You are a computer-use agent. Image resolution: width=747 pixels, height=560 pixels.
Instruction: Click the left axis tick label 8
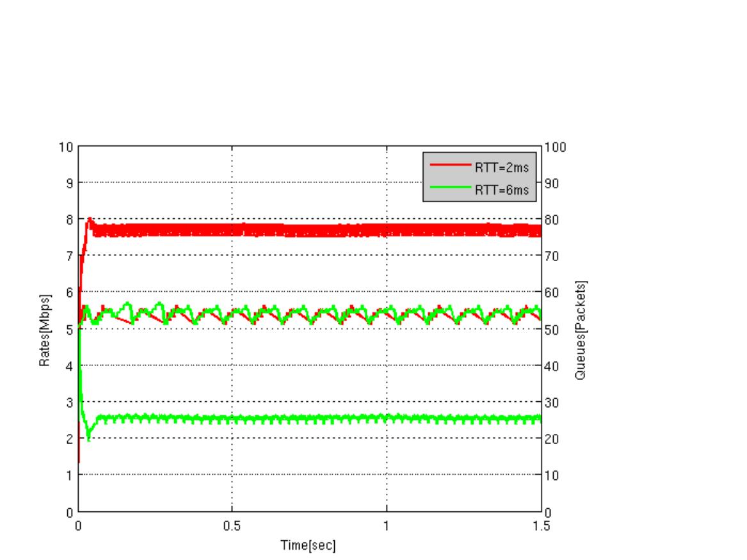(70, 220)
